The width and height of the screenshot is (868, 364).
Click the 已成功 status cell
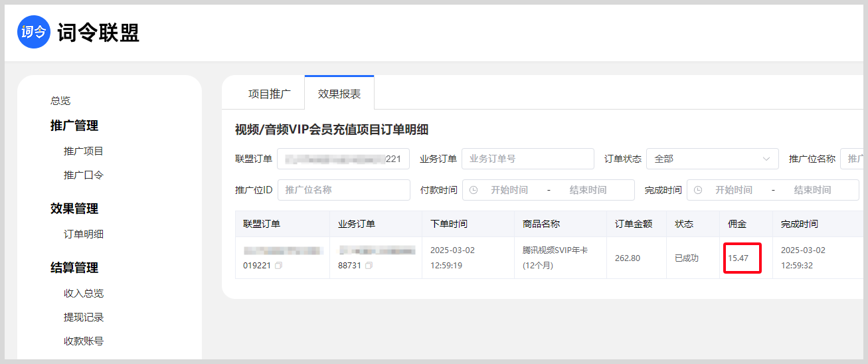pos(687,258)
